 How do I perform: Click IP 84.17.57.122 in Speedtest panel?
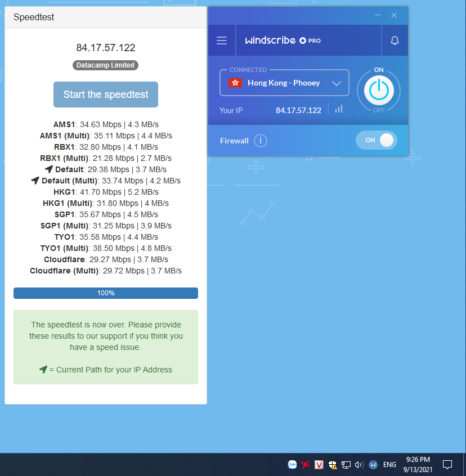(106, 48)
